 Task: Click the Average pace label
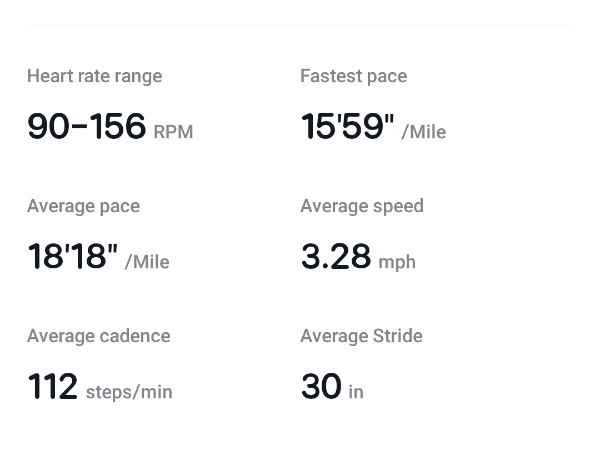(83, 206)
